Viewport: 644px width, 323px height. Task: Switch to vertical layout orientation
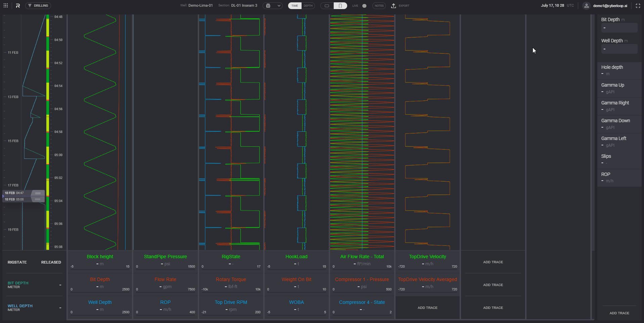(x=340, y=6)
